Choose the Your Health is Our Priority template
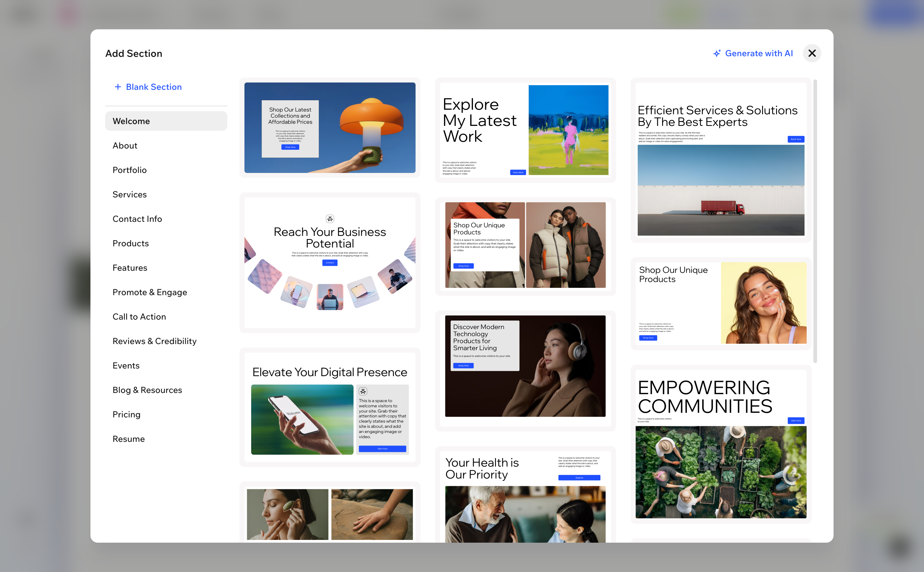This screenshot has height=572, width=924. (525, 495)
